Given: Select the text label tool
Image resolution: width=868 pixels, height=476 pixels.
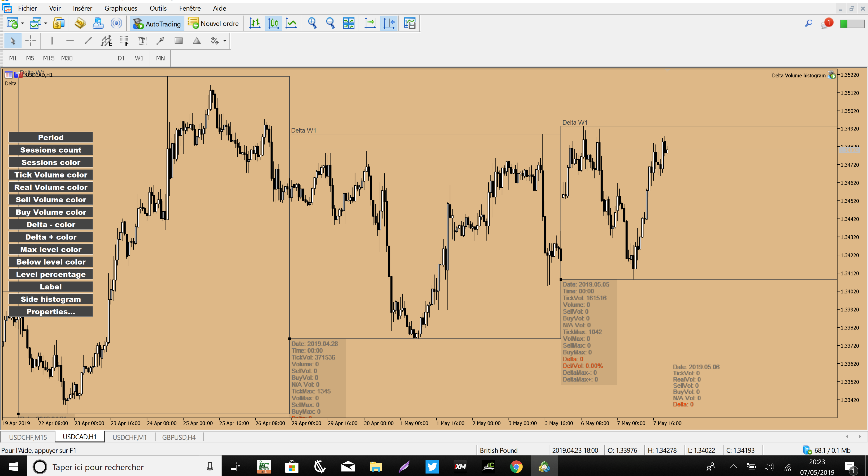Looking at the screenshot, I should pos(142,41).
